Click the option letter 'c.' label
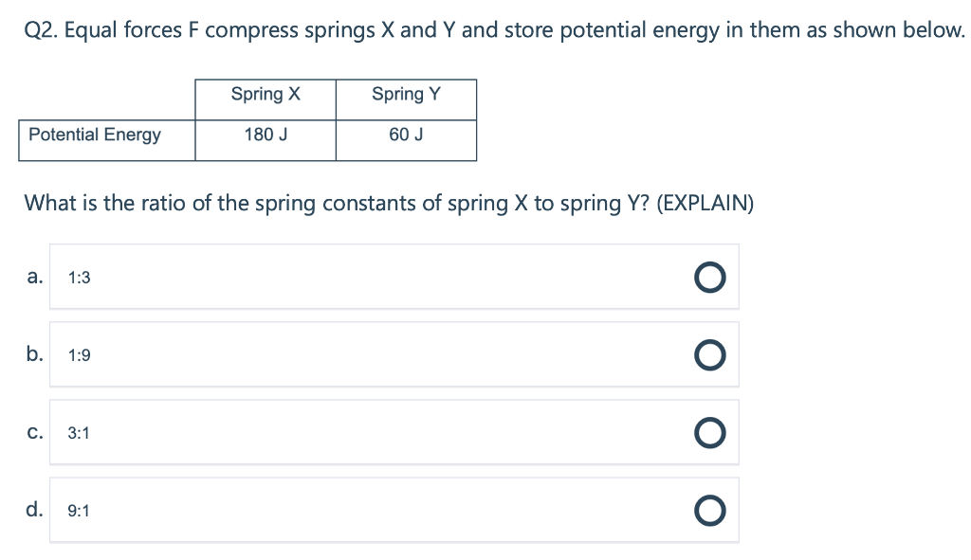The height and width of the screenshot is (560, 971). tap(34, 432)
